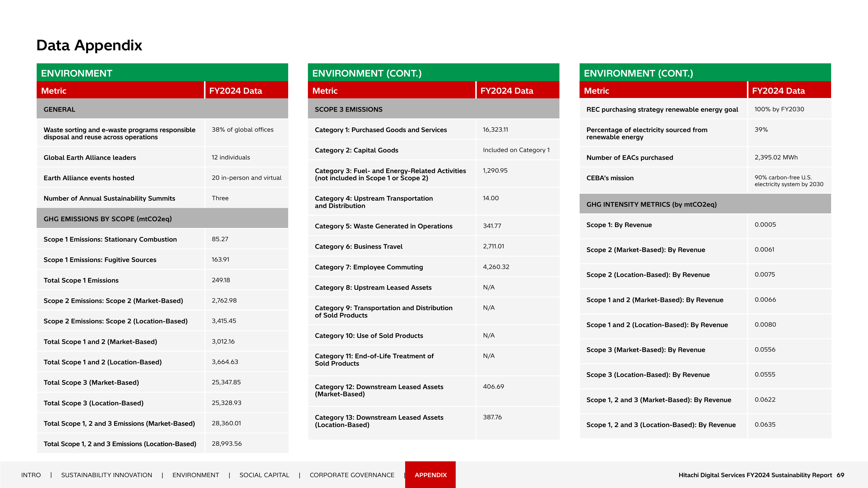Open the ENVIRONMENT footer tab
868x488 pixels.
196,475
